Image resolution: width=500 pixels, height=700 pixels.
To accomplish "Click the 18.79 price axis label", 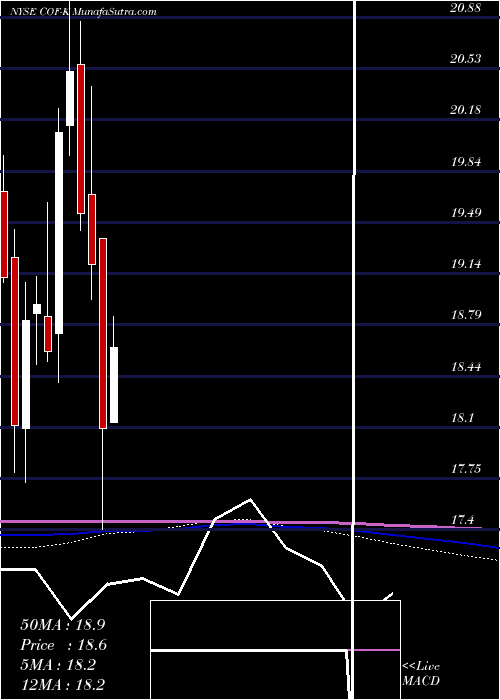I will coord(466,315).
